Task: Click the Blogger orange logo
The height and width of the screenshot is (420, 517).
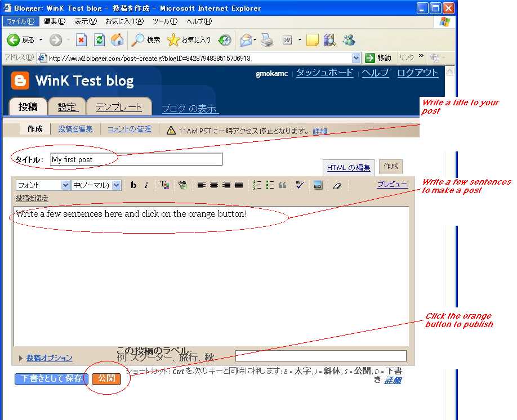Action: tap(20, 81)
